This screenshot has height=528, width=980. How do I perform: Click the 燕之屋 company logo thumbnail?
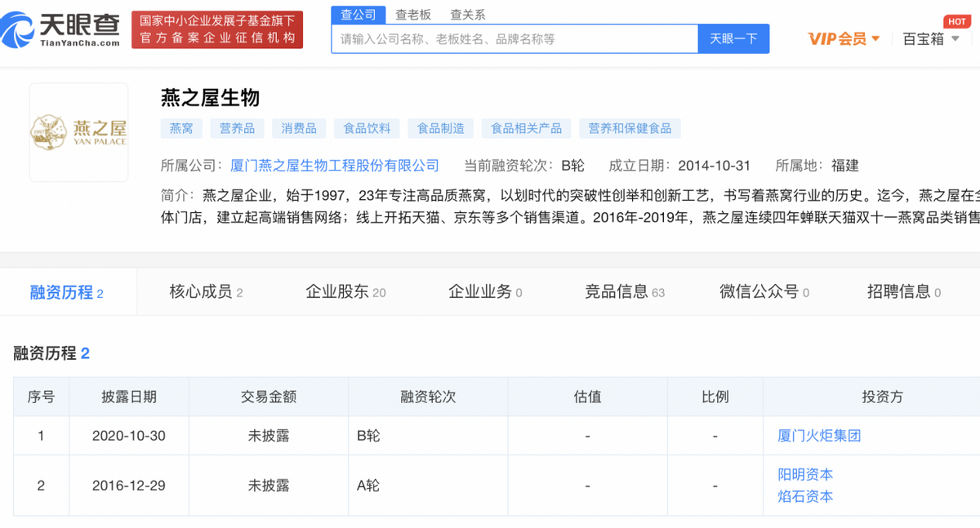[78, 131]
